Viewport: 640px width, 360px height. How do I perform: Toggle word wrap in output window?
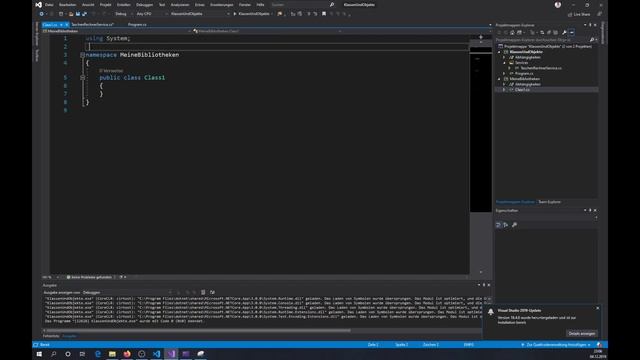[212, 292]
